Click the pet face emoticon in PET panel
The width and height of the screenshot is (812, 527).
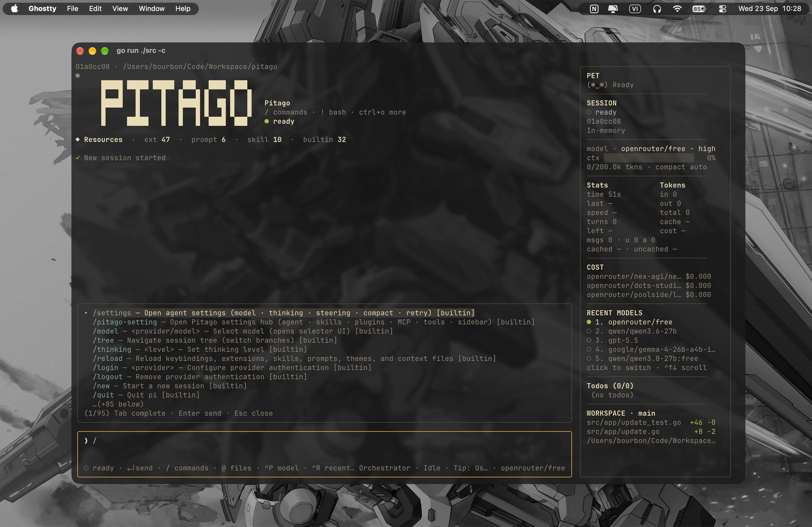pos(597,85)
